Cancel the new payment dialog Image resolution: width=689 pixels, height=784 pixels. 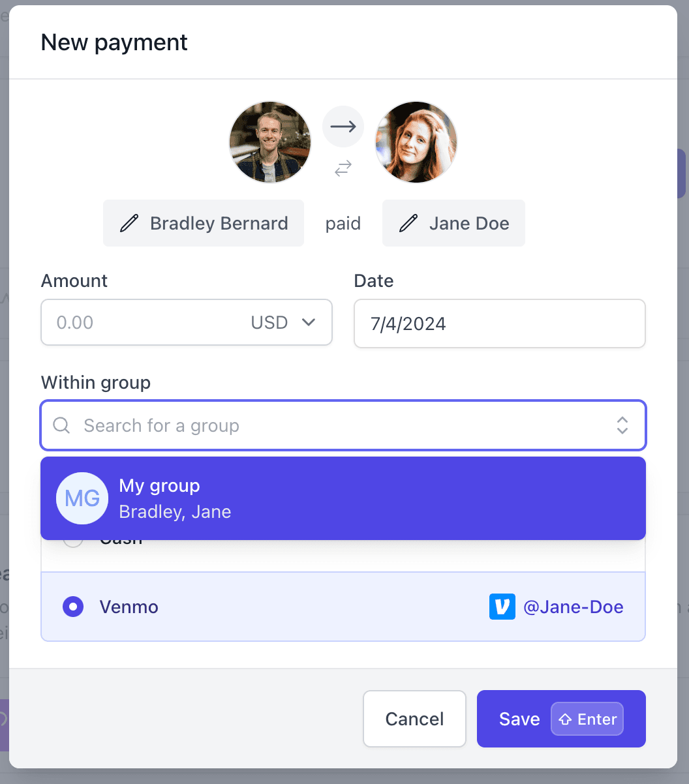[414, 719]
